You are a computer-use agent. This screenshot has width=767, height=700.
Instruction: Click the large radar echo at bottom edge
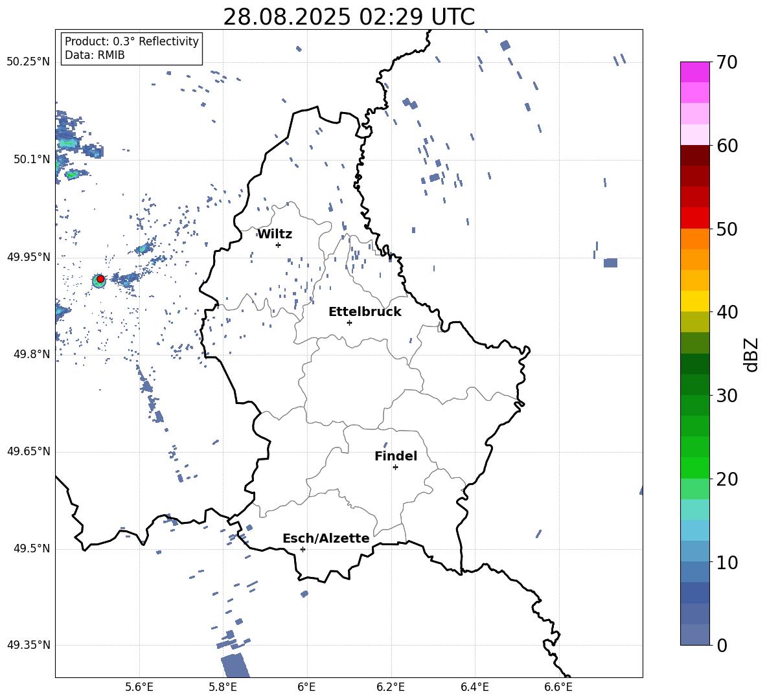point(235,665)
